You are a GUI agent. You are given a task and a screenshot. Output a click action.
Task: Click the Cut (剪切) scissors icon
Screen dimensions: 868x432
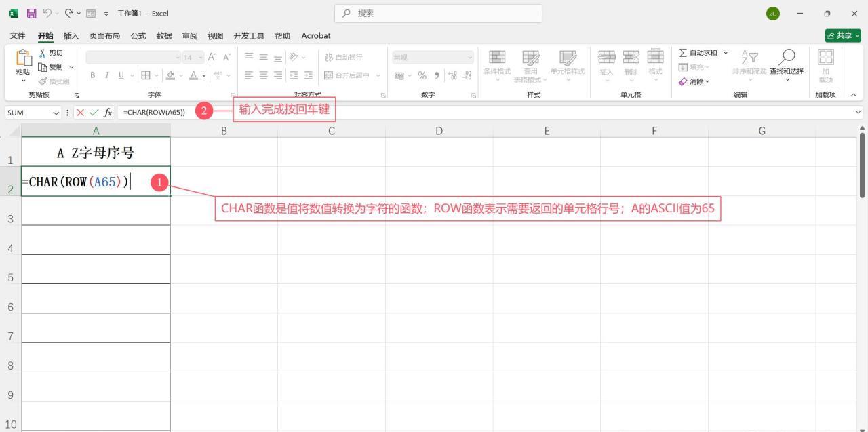coord(43,53)
